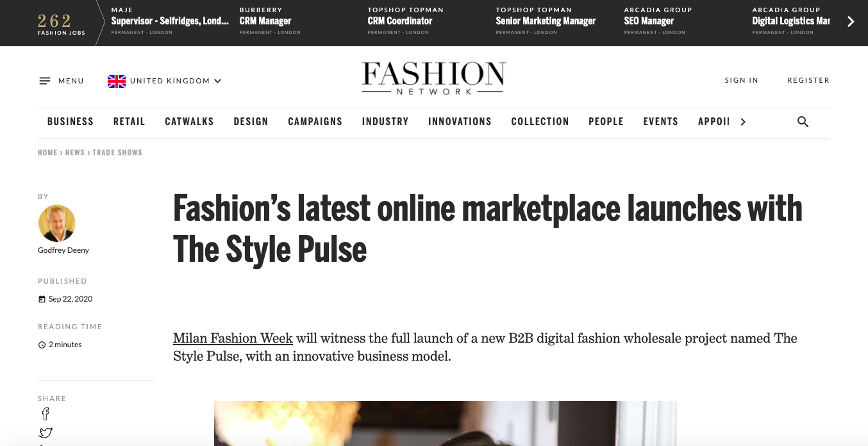Viewport: 868px width, 446px height.
Task: Open the Events section
Action: [661, 121]
